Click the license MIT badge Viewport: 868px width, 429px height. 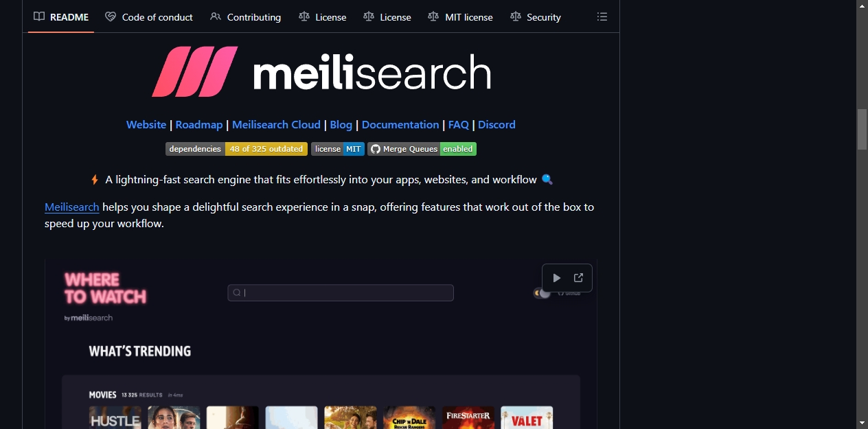pos(338,149)
